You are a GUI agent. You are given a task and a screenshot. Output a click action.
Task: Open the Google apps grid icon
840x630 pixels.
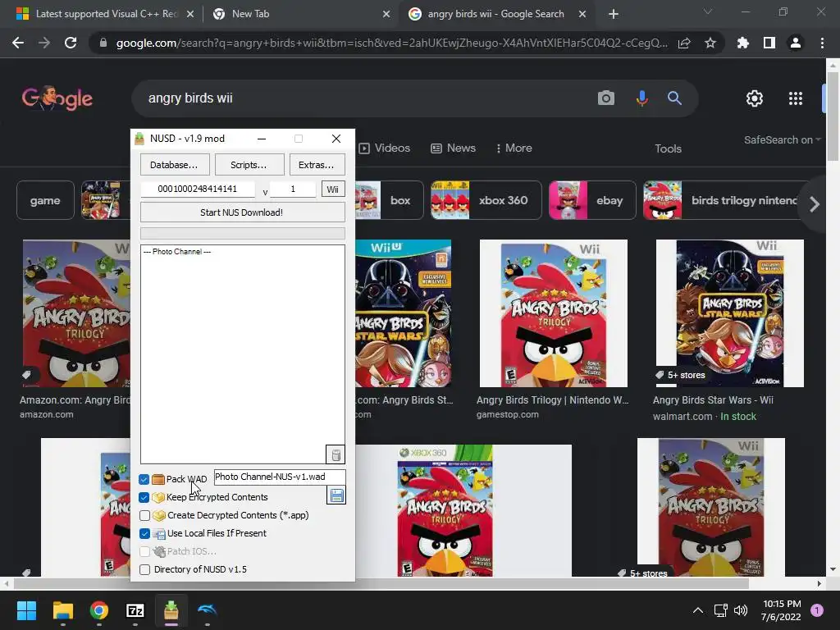[x=796, y=98]
